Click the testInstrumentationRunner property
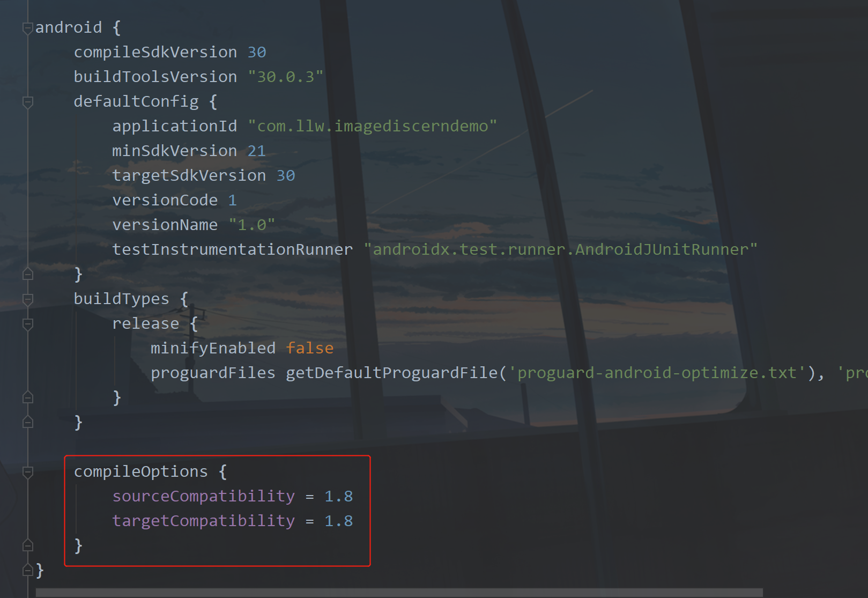The image size is (868, 598). coord(233,249)
